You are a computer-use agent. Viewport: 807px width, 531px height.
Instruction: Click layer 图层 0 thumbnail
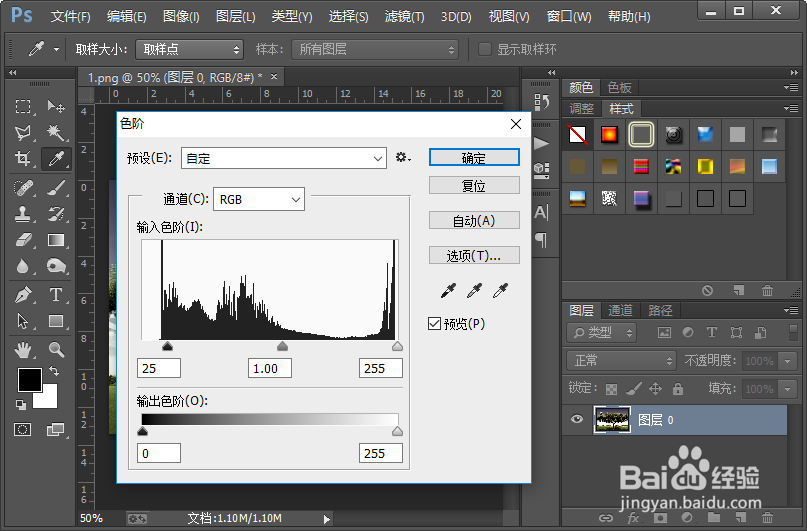(612, 420)
